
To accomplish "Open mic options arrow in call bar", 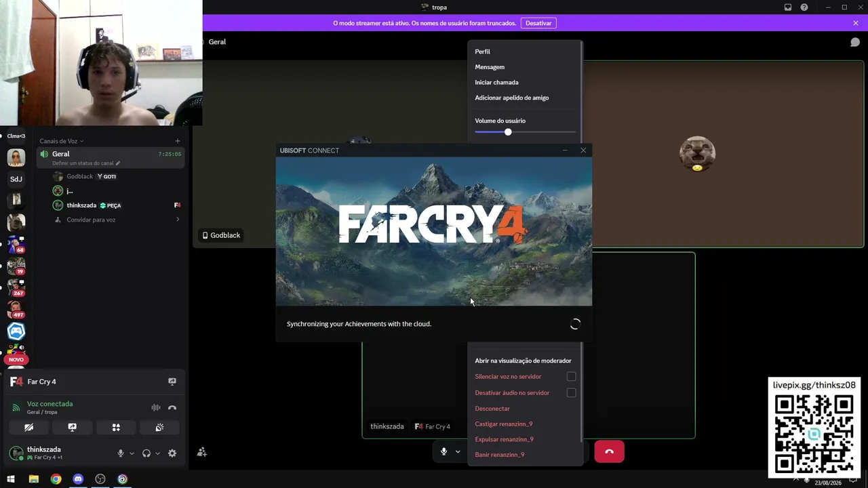I will click(x=458, y=451).
